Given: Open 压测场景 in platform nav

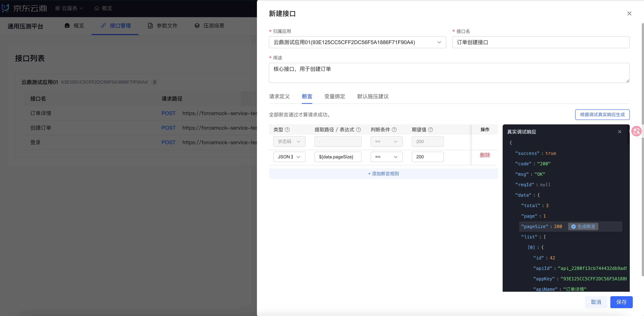Looking at the screenshot, I should pos(209,25).
